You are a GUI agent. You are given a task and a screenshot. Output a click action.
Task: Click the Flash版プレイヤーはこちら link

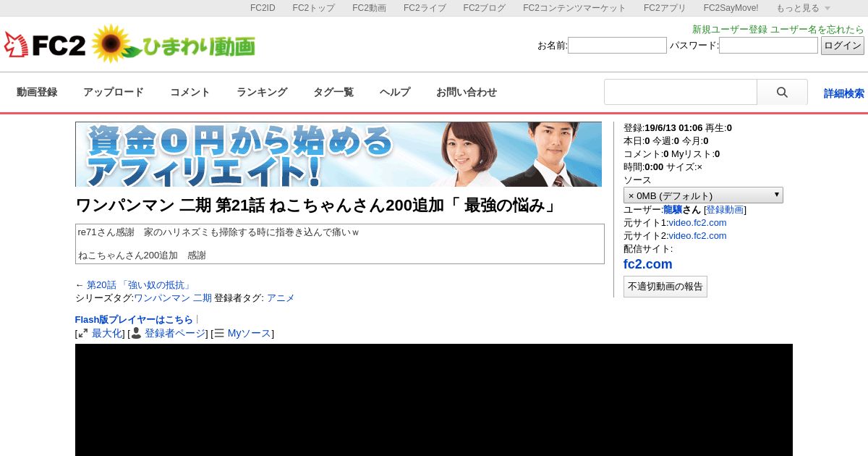pyautogui.click(x=134, y=320)
